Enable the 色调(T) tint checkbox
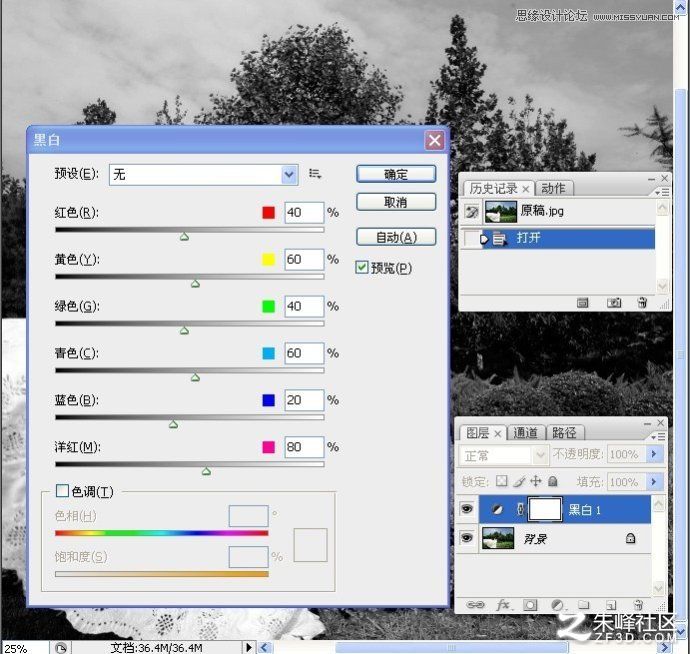The height and width of the screenshot is (654, 690). click(x=62, y=491)
